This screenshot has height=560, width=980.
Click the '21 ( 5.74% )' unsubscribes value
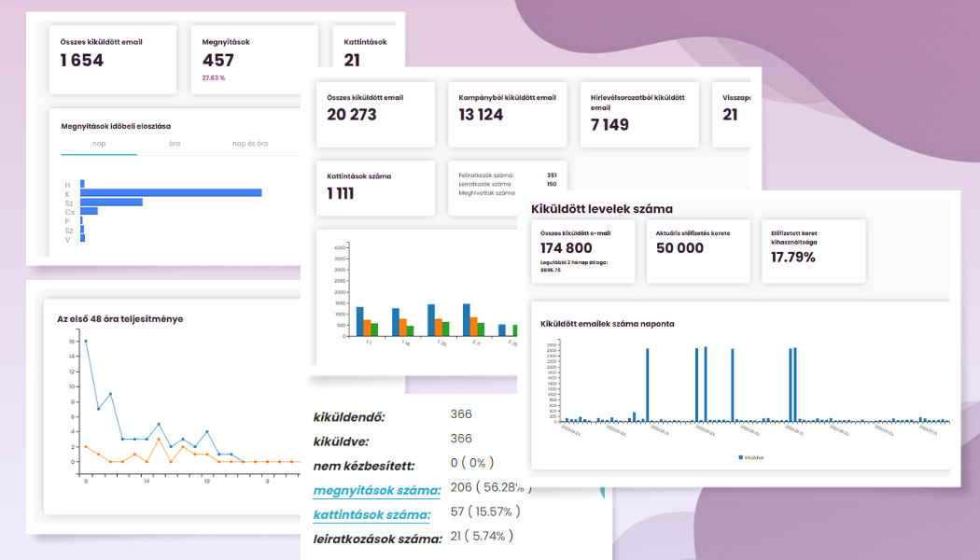(x=482, y=536)
